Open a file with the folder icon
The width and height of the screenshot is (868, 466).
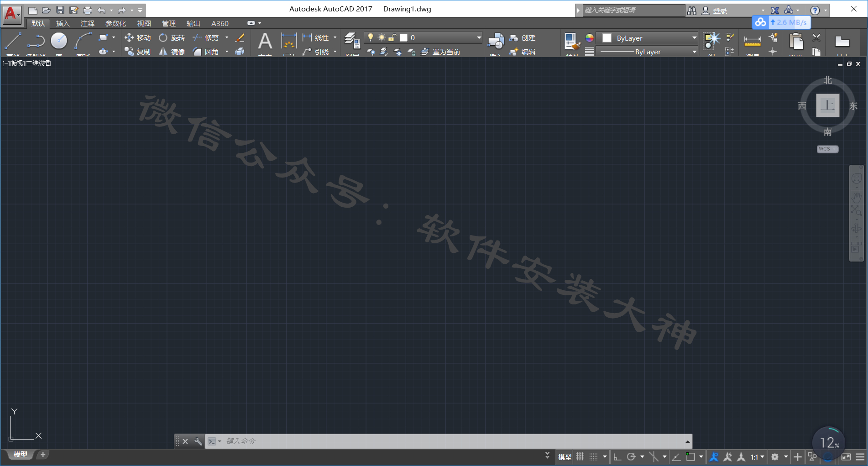pos(46,10)
